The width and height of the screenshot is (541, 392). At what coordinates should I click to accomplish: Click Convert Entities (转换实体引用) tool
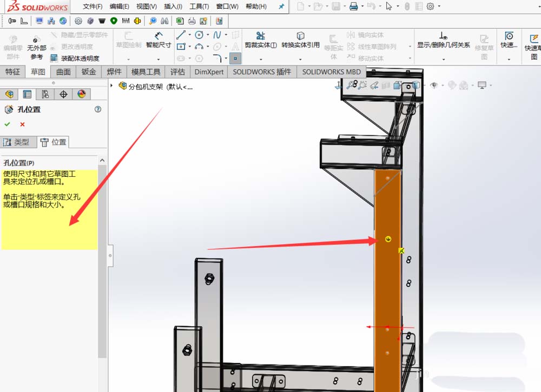pyautogui.click(x=300, y=40)
